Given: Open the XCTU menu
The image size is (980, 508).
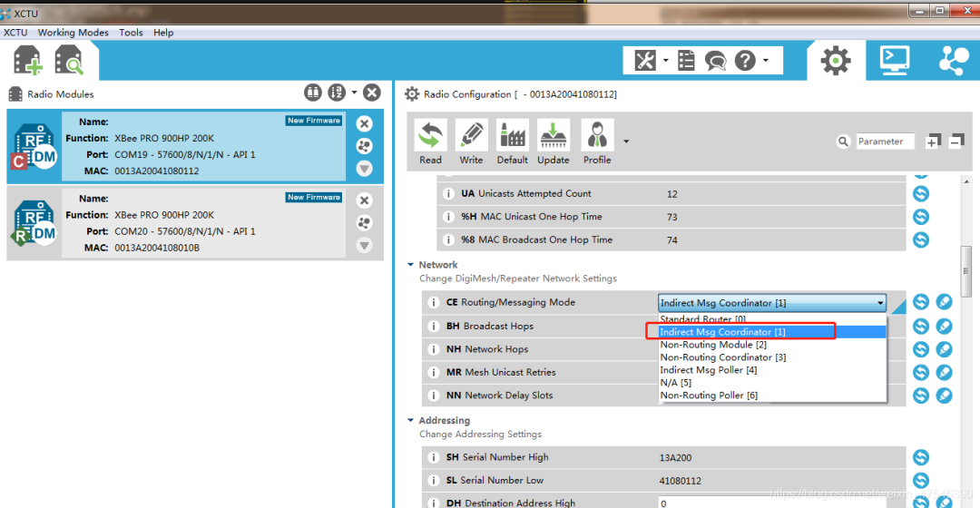Looking at the screenshot, I should (x=15, y=33).
